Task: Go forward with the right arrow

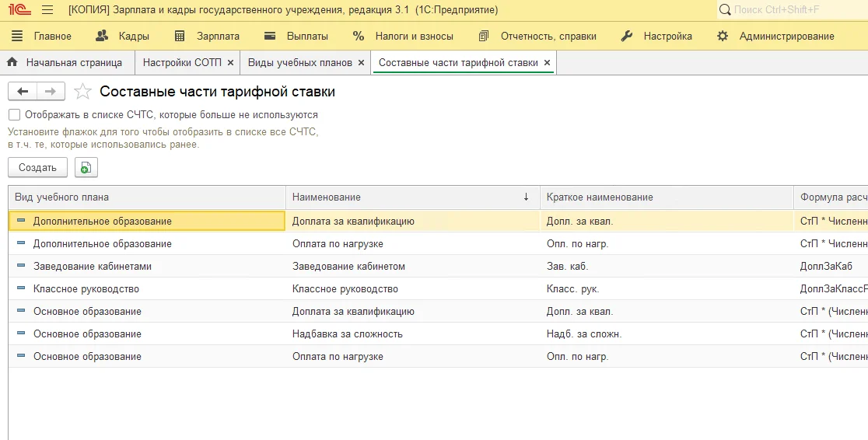Action: (x=51, y=91)
